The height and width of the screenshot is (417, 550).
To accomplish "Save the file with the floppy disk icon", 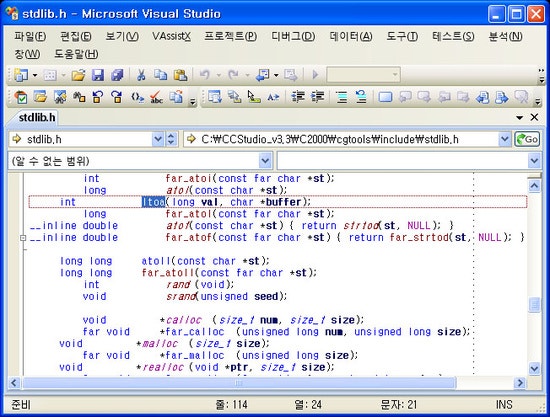I will click(x=98, y=75).
